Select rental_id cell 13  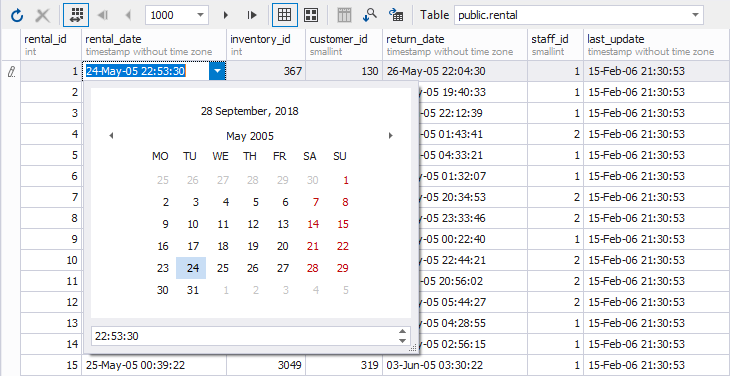click(51, 323)
